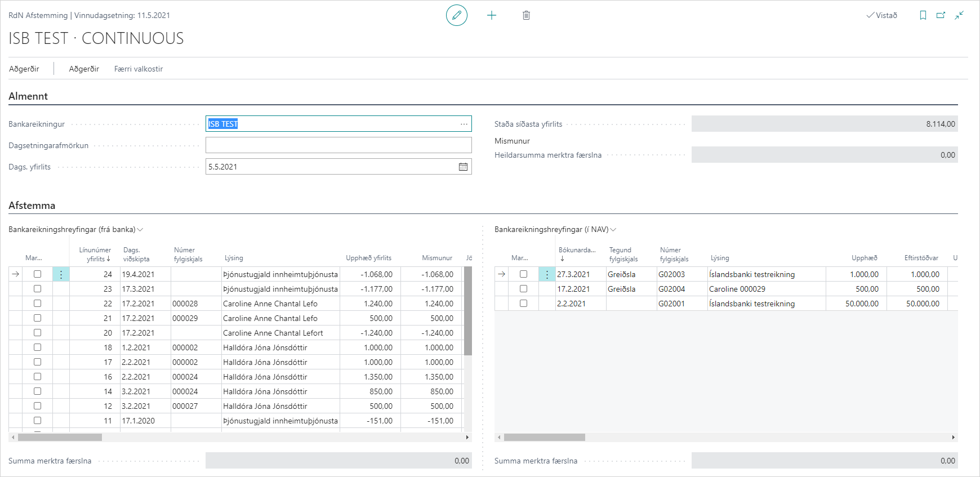
Task: Click Færri valkostir menu item
Action: (x=139, y=69)
